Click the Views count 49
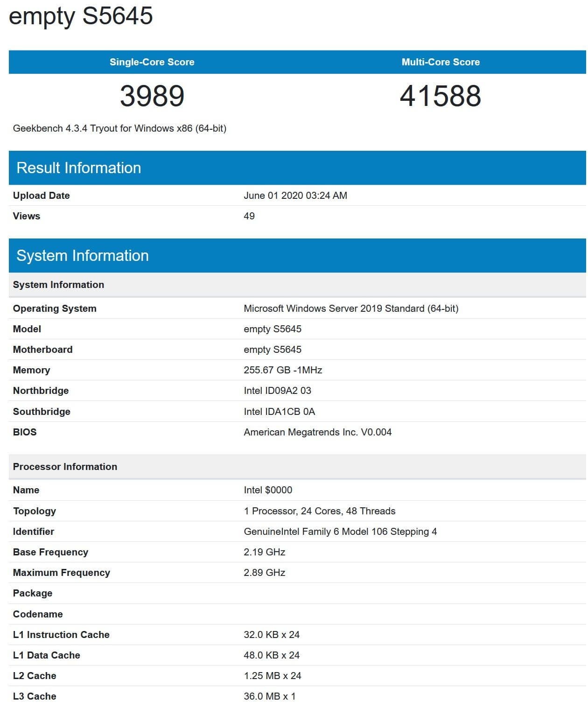Screen dimensions: 588x715 (249, 216)
